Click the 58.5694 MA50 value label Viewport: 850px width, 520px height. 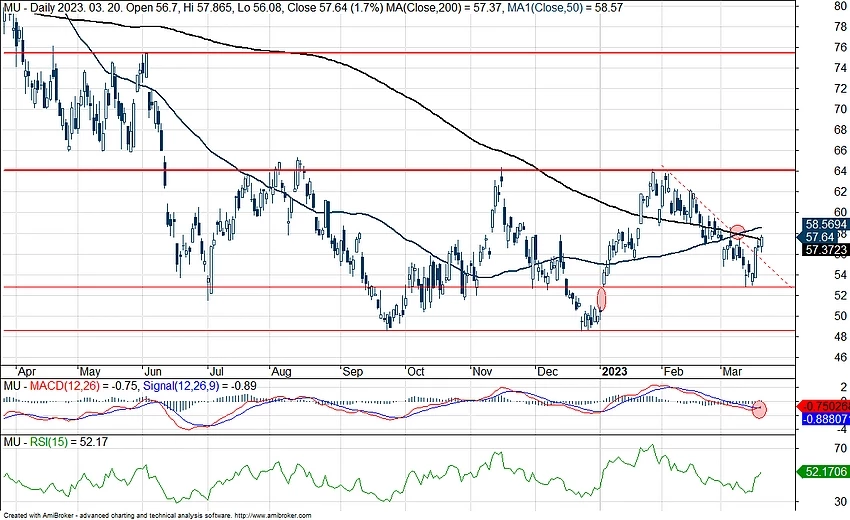[x=826, y=224]
